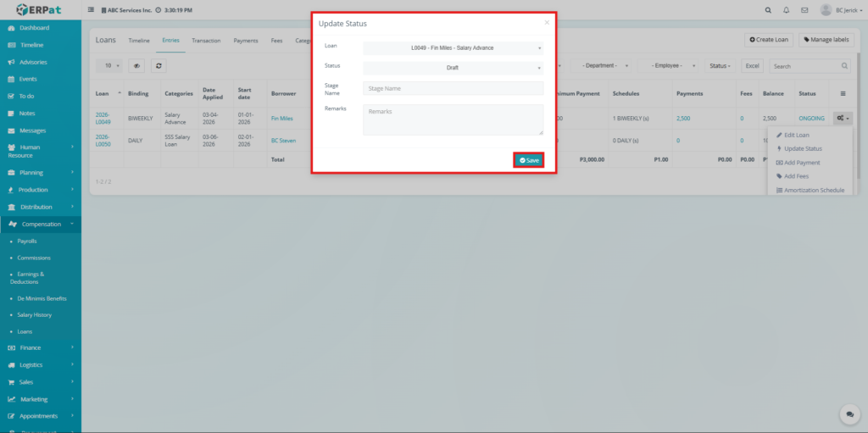
Task: Toggle column visibility eye icon
Action: [x=136, y=66]
